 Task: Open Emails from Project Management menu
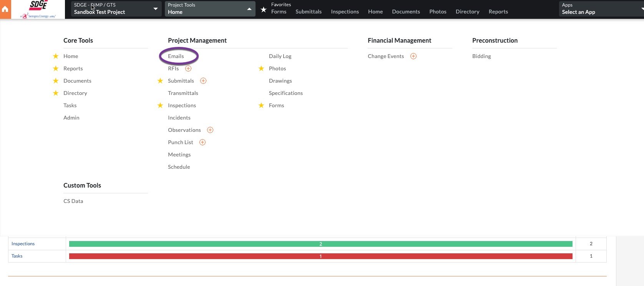click(x=176, y=56)
